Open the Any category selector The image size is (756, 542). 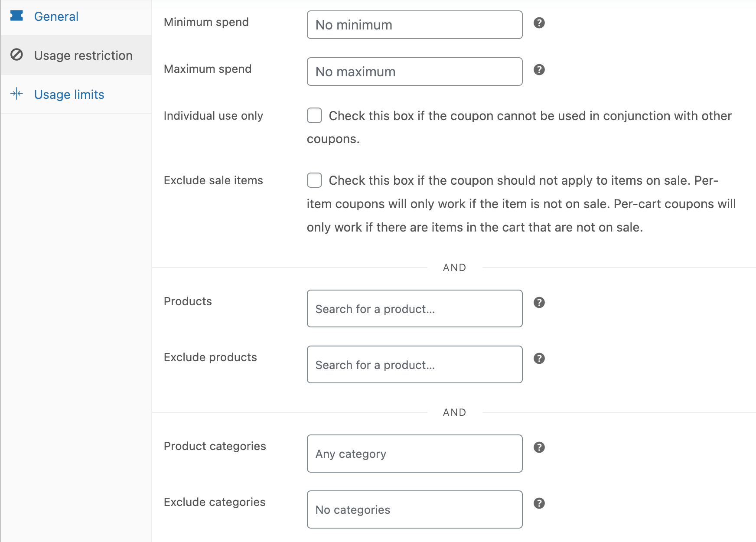tap(414, 454)
